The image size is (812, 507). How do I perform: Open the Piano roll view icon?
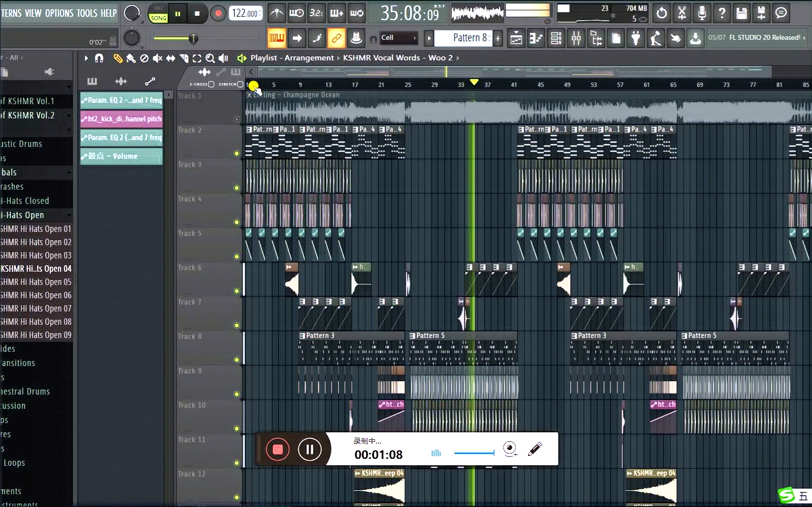[x=536, y=38]
